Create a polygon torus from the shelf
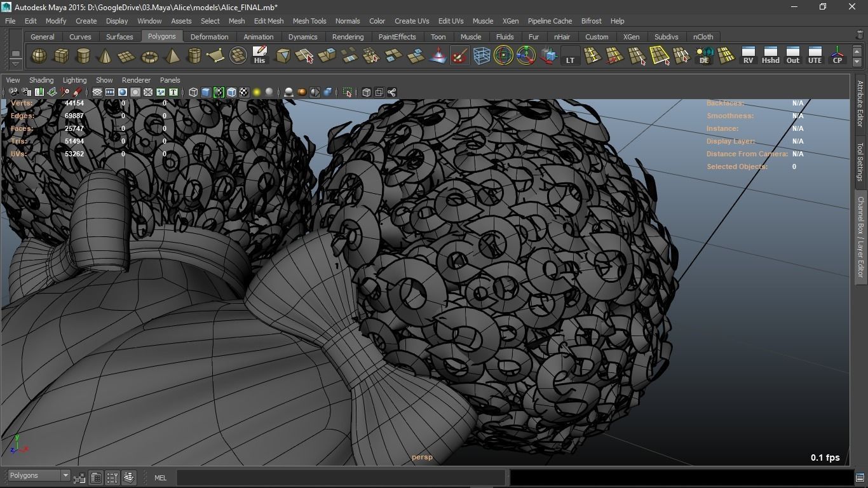Image resolution: width=868 pixels, height=488 pixels. pyautogui.click(x=149, y=56)
